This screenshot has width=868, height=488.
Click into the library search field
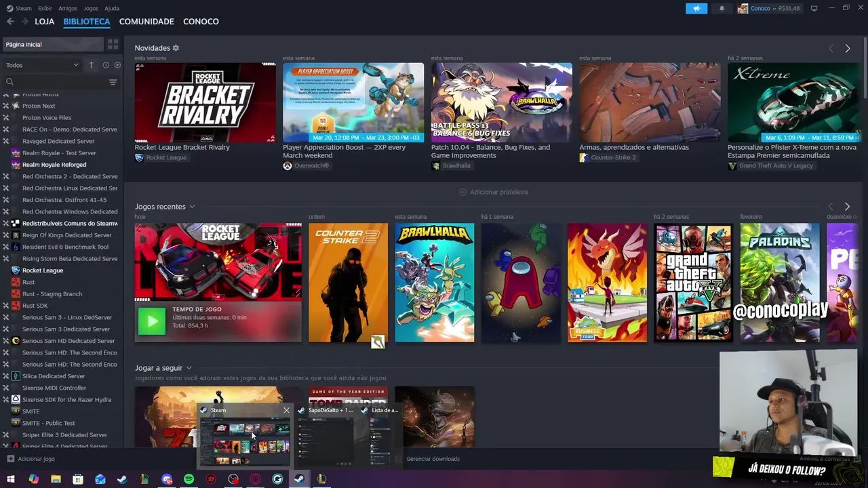(54, 82)
